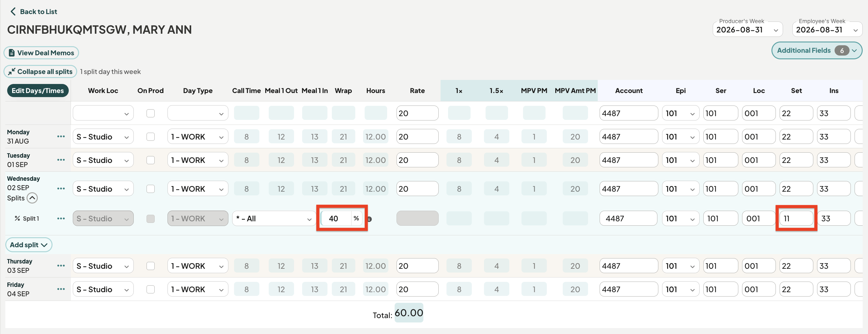
Task: Open Tuesday 01 SEP row options menu
Action: [x=61, y=160]
